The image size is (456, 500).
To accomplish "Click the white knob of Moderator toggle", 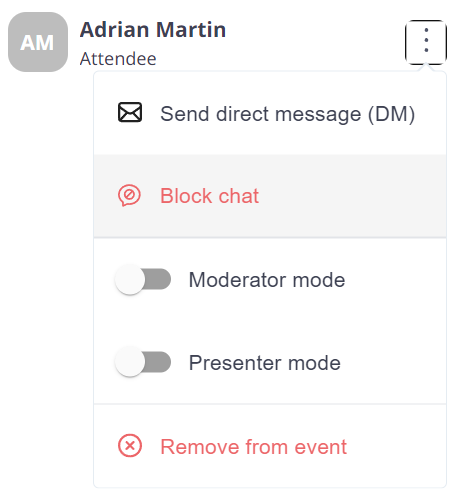I will point(130,279).
